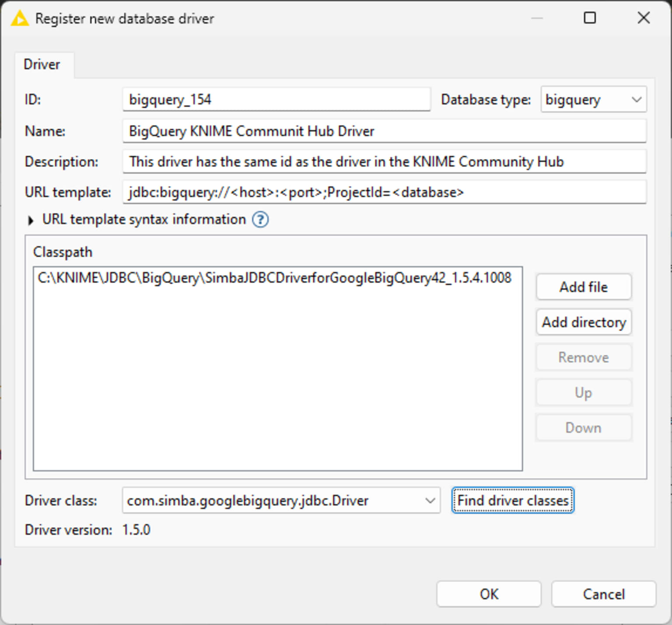The width and height of the screenshot is (672, 625).
Task: Confirm with the OK button
Action: click(x=489, y=594)
